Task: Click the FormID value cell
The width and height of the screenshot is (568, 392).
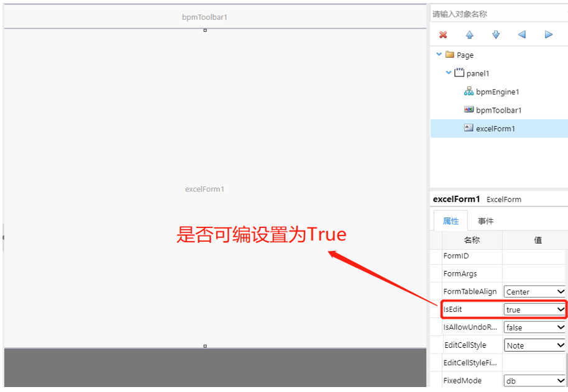Action: pos(534,256)
